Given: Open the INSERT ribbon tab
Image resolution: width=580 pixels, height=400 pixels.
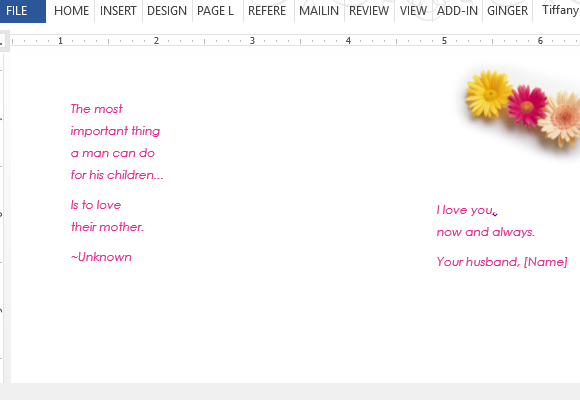Looking at the screenshot, I should [118, 11].
